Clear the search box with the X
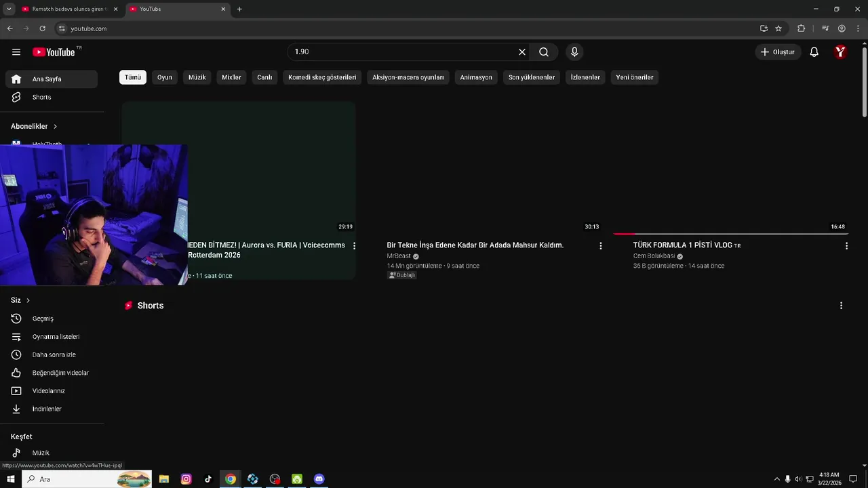Image resolution: width=868 pixels, height=488 pixels. click(x=522, y=52)
